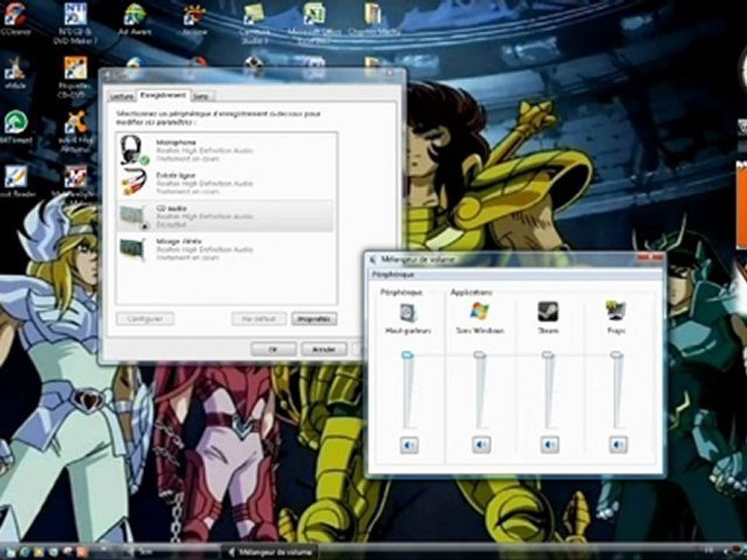This screenshot has width=747, height=560.
Task: Select the Microphone row text
Action: pyautogui.click(x=205, y=150)
